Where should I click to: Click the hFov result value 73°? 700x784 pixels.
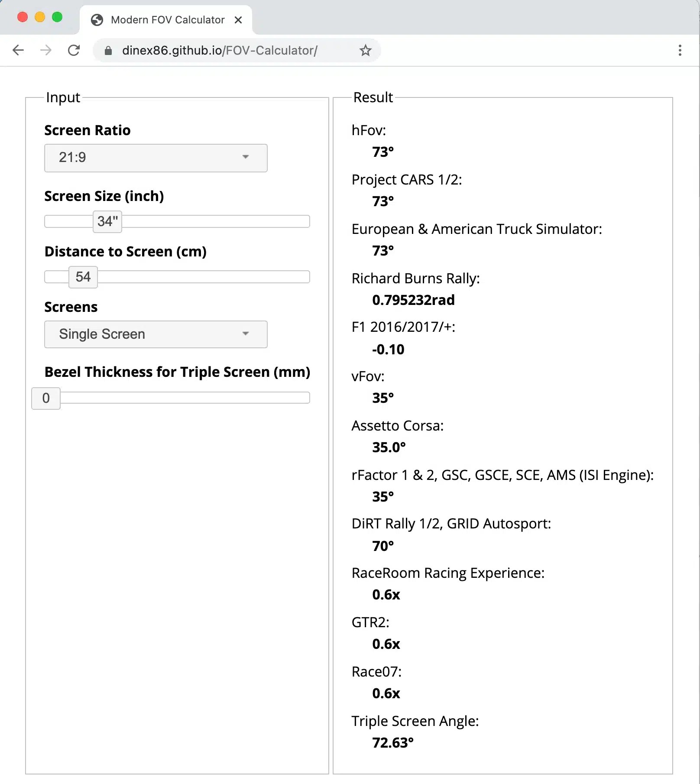[x=383, y=152]
